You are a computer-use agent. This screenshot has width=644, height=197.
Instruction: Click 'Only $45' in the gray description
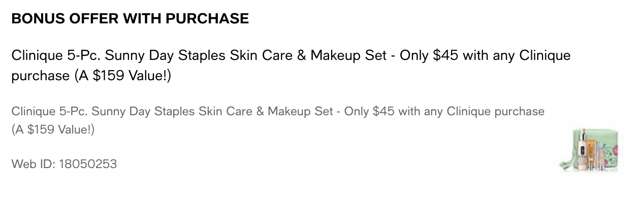[369, 111]
